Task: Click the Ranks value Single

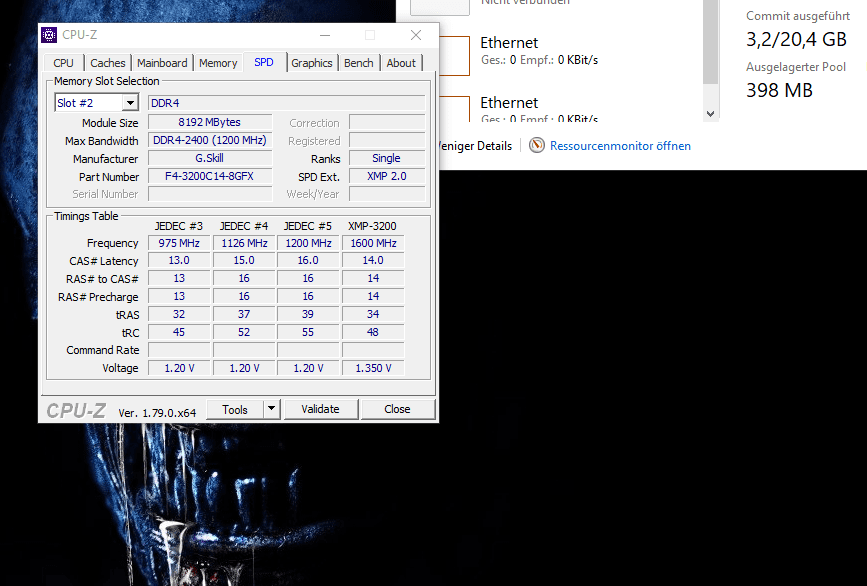Action: click(x=387, y=158)
